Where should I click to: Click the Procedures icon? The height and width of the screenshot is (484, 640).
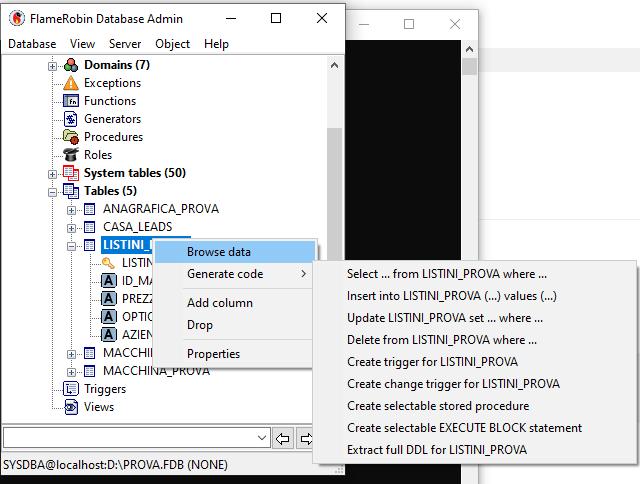pyautogui.click(x=71, y=137)
